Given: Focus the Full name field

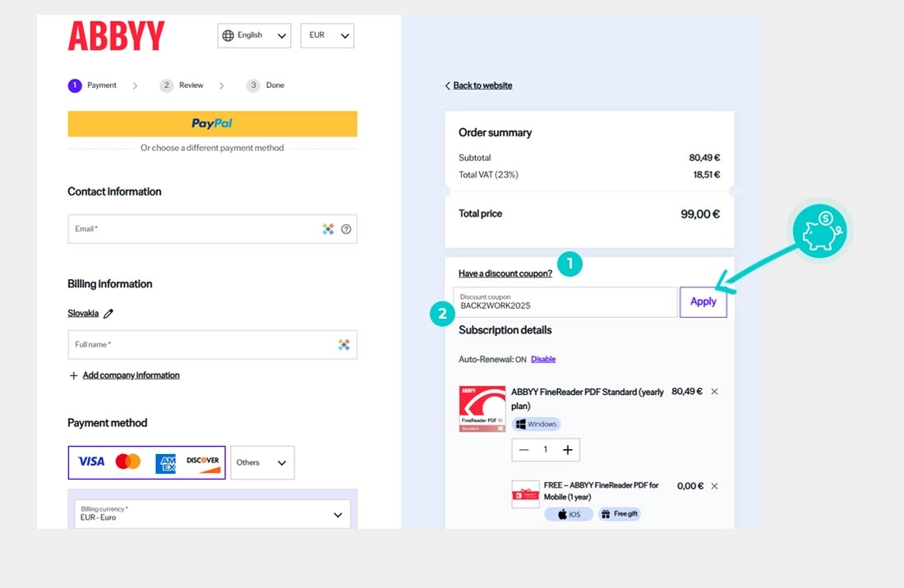Looking at the screenshot, I should [212, 345].
